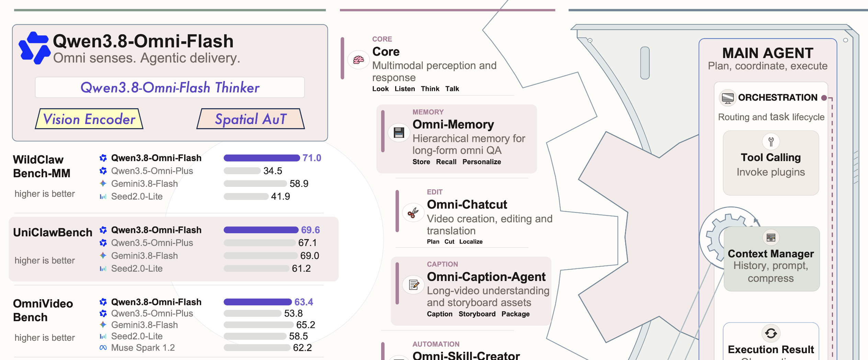Open the Tool Calling card
The height and width of the screenshot is (360, 868).
click(771, 163)
